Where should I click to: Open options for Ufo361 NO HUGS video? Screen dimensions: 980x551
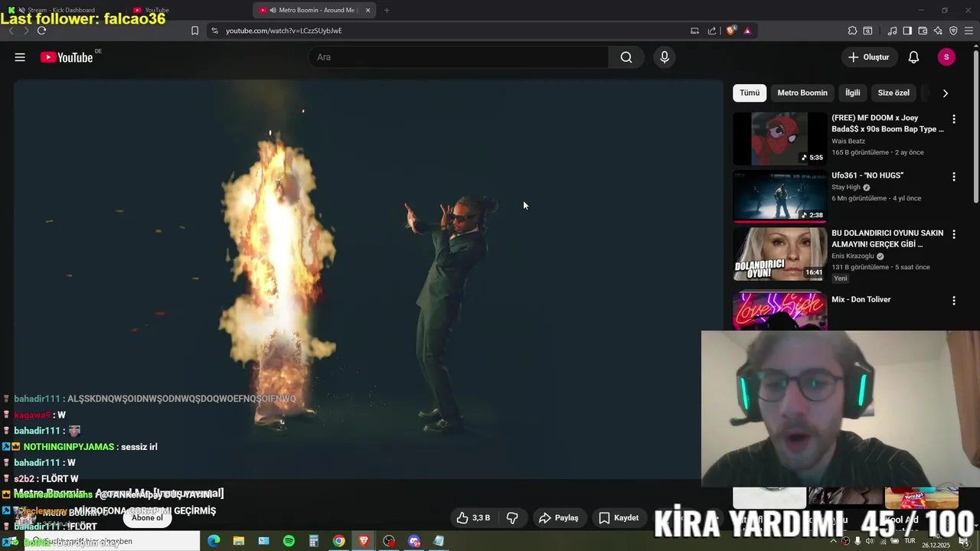pyautogui.click(x=954, y=177)
